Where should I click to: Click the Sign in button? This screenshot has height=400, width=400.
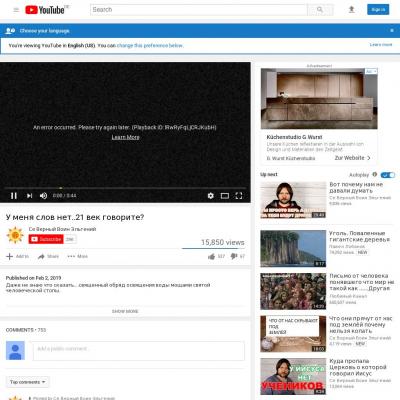(x=378, y=10)
